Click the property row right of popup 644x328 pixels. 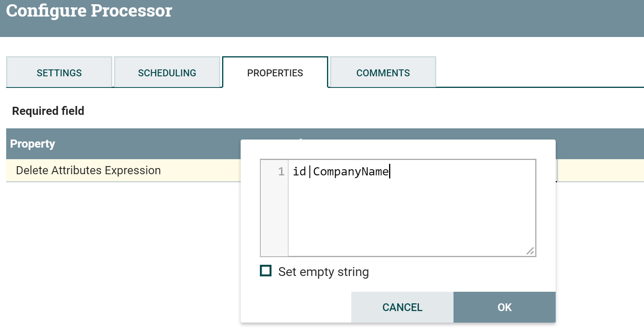click(x=600, y=170)
